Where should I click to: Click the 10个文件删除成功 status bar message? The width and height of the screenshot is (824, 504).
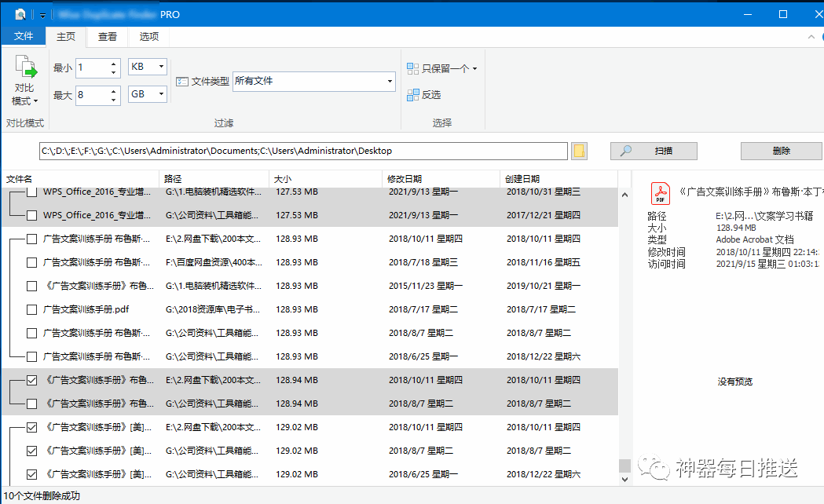pyautogui.click(x=42, y=495)
